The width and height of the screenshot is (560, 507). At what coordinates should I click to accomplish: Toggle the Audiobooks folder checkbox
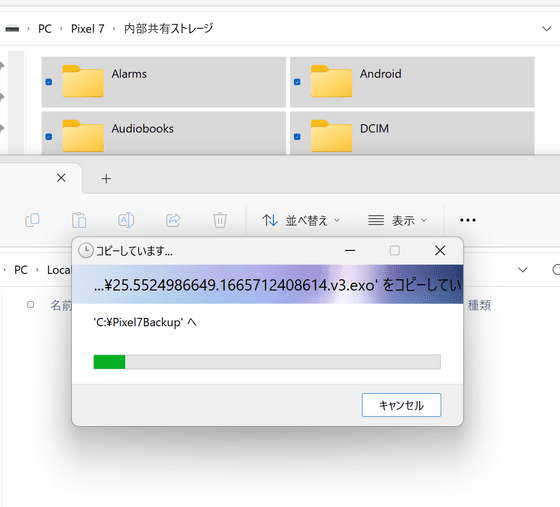tap(49, 137)
